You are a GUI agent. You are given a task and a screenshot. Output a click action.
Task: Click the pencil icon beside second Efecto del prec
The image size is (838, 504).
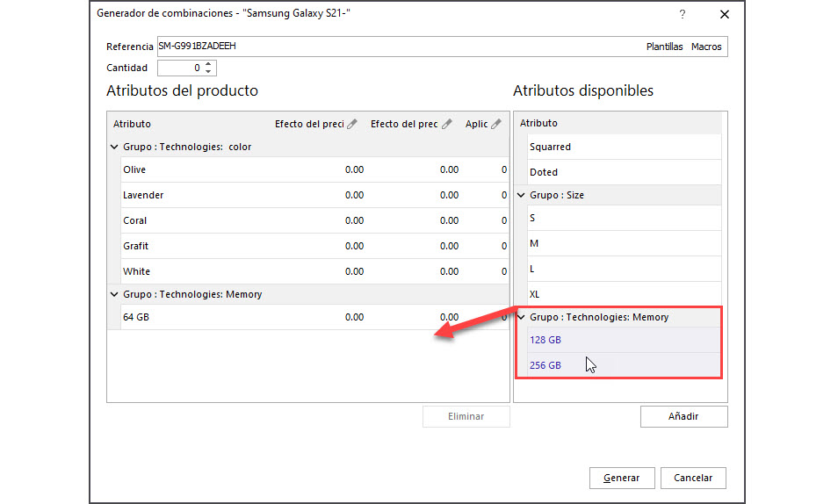pos(447,124)
